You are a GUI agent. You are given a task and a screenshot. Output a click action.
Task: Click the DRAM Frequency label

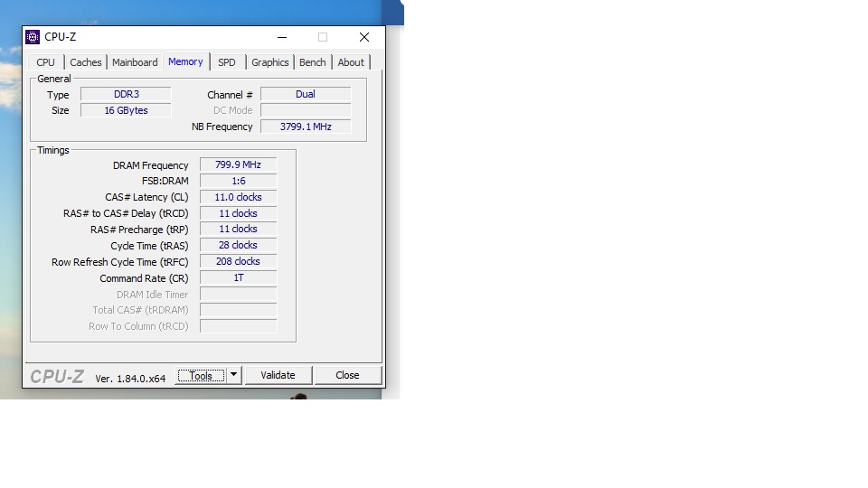tap(151, 165)
